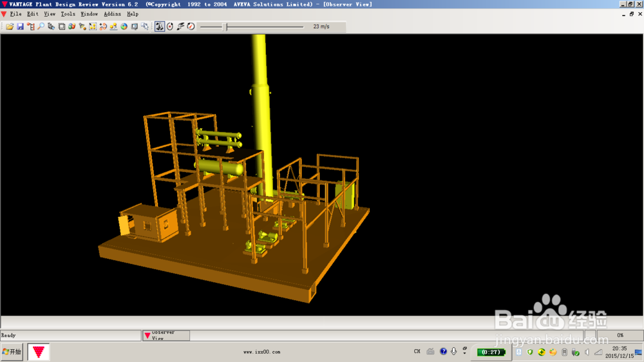
Task: Open the language bar options dropdown arrow
Action: [x=465, y=354]
